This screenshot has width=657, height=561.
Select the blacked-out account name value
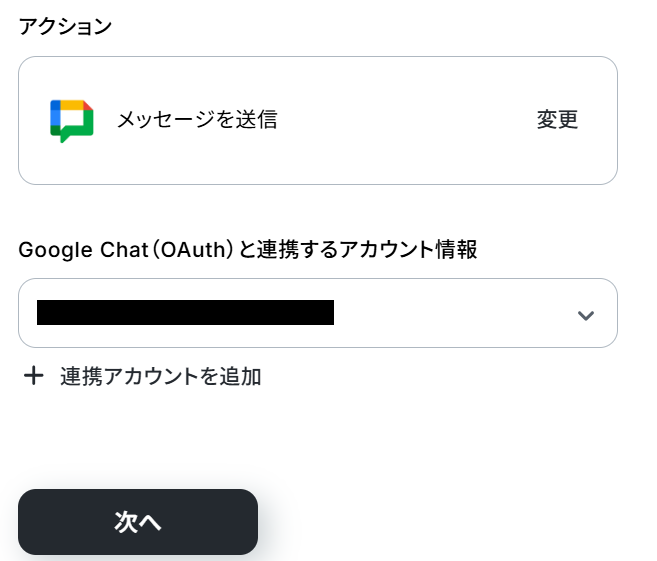pos(185,313)
